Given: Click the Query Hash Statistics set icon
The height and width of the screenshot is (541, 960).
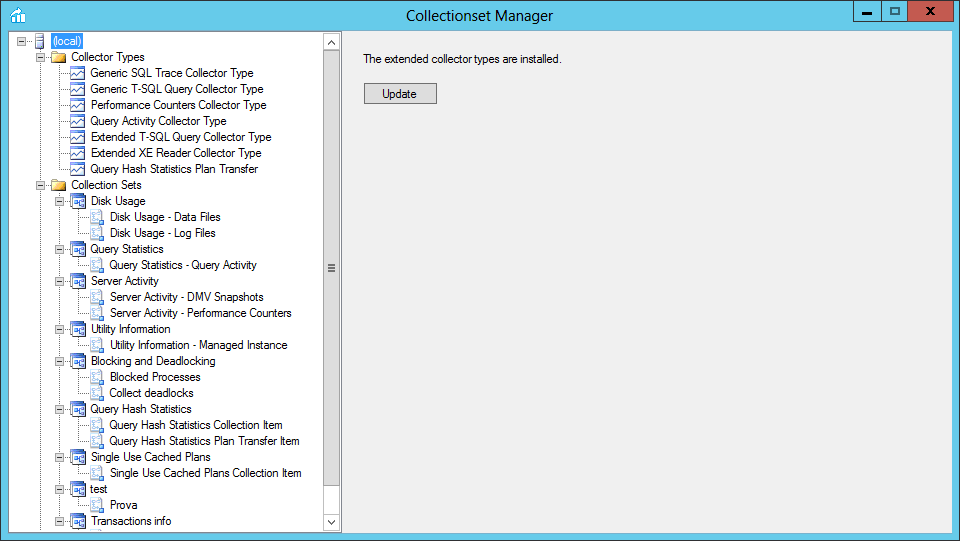Looking at the screenshot, I should coord(78,409).
